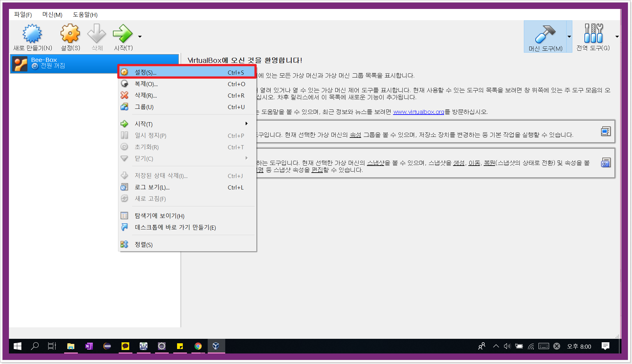632x364 pixels.
Task: Open Task View on the taskbar
Action: pyautogui.click(x=52, y=346)
